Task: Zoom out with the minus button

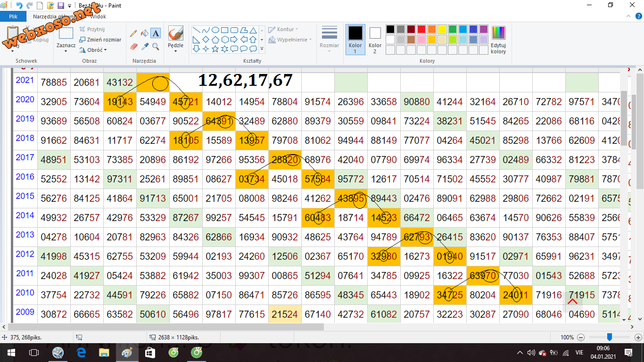Action: [x=581, y=337]
